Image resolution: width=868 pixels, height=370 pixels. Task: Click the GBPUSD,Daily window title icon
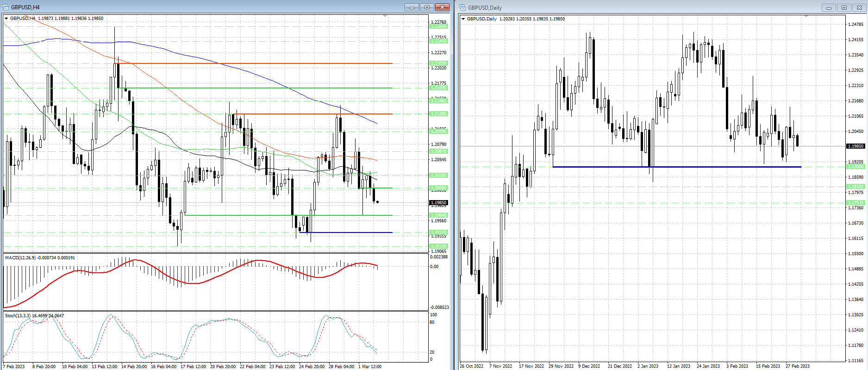[x=463, y=7]
